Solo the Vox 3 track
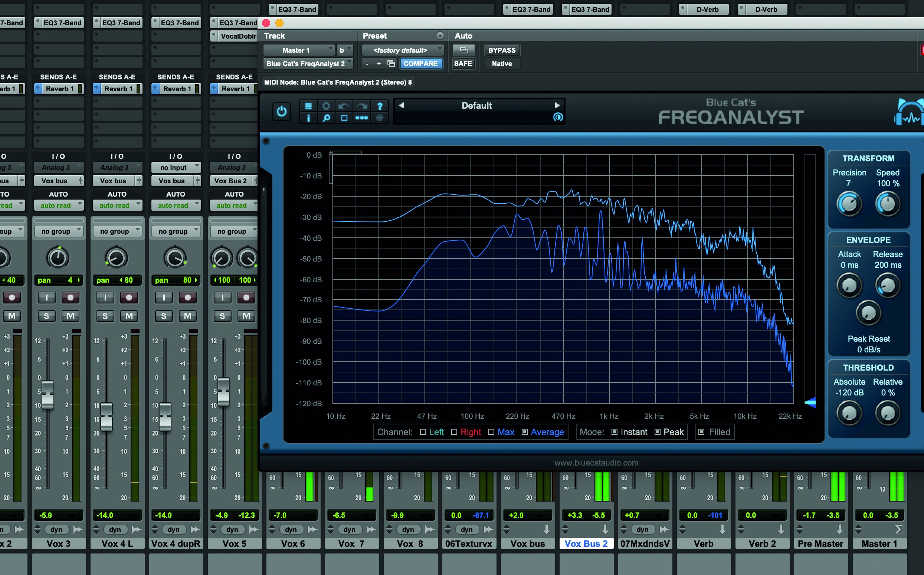The height and width of the screenshot is (575, 924). [x=46, y=316]
